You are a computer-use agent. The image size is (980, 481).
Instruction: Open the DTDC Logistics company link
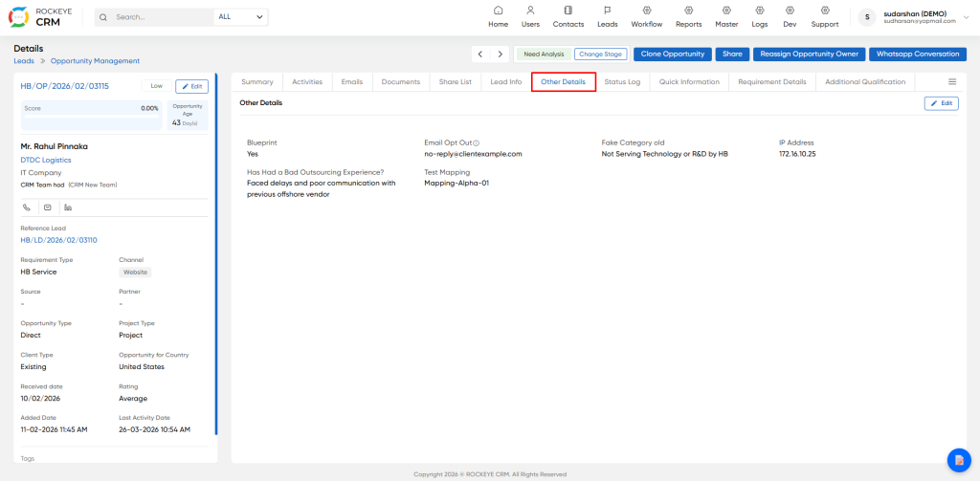[x=46, y=160]
